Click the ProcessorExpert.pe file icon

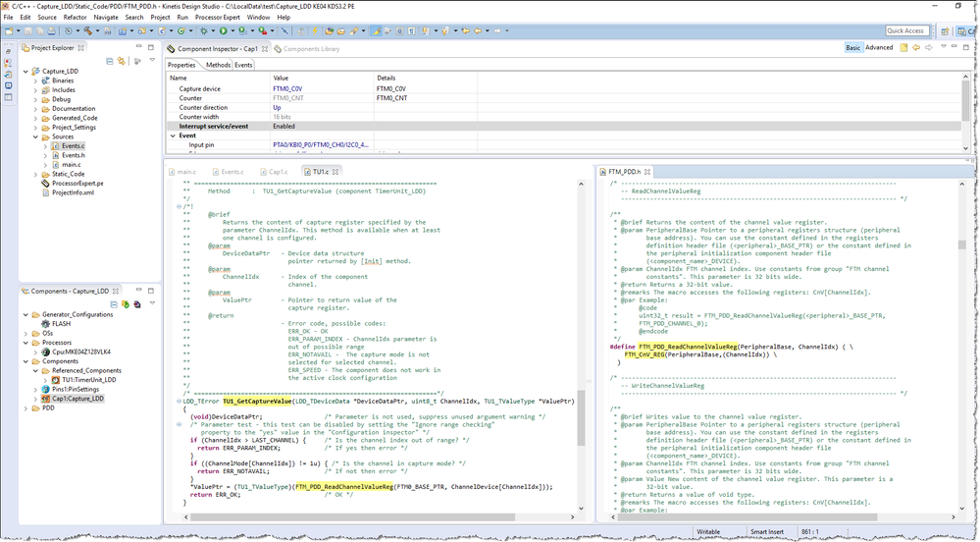tap(45, 184)
